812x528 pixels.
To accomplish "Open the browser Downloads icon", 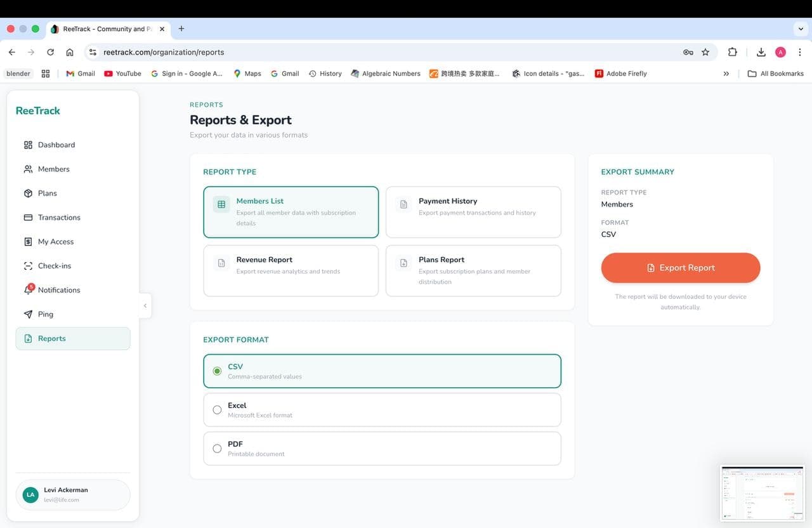I will pyautogui.click(x=761, y=52).
